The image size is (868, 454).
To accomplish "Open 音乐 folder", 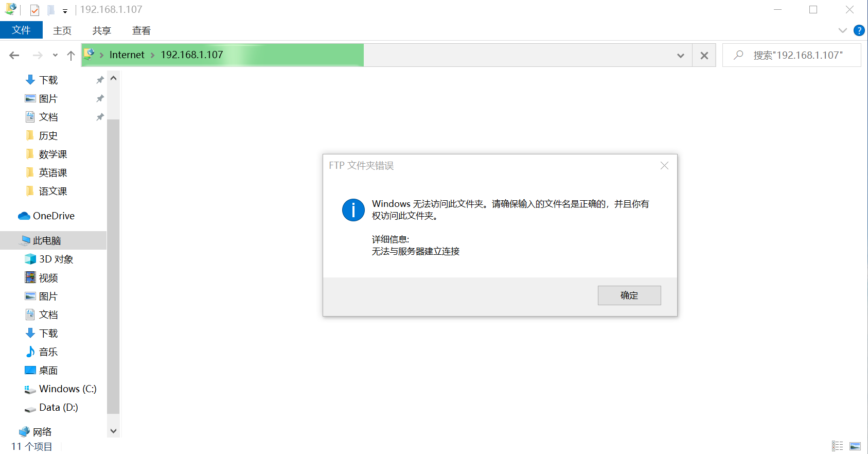I will 48,352.
